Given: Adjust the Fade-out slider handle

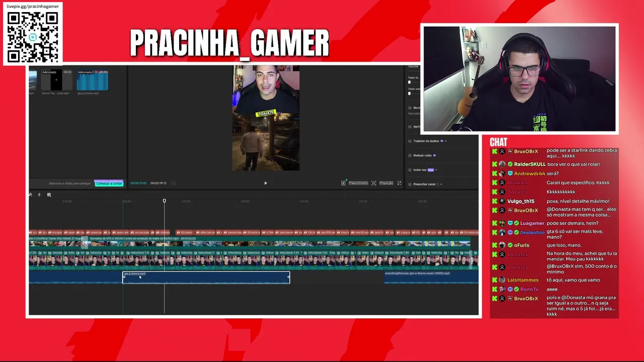Looking at the screenshot, I should click(409, 94).
